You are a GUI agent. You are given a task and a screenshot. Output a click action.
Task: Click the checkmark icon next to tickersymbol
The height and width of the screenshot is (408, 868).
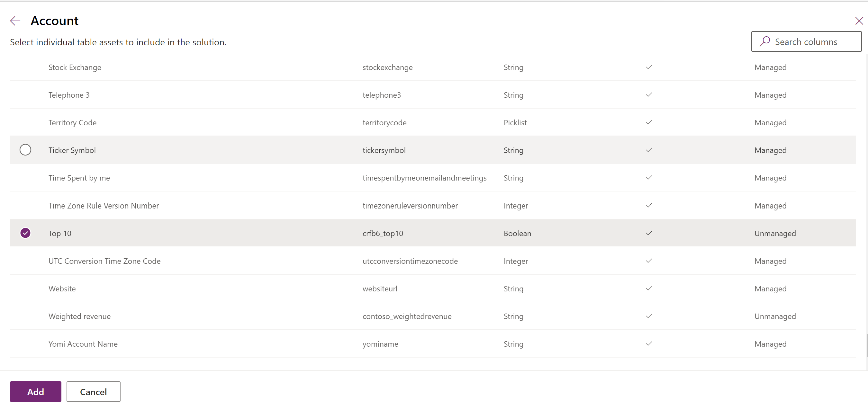click(649, 149)
